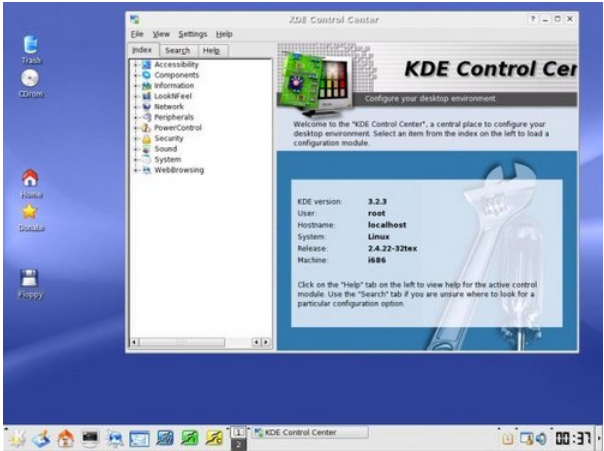
Task: Click the panel hide arrow at right edge
Action: (599, 438)
